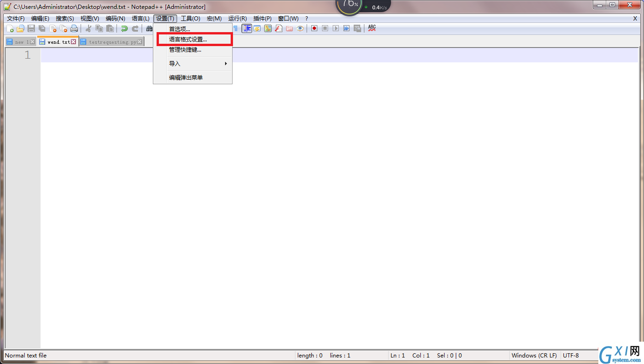Open the 文件(F) menu
The height and width of the screenshot is (364, 644).
(x=15, y=19)
